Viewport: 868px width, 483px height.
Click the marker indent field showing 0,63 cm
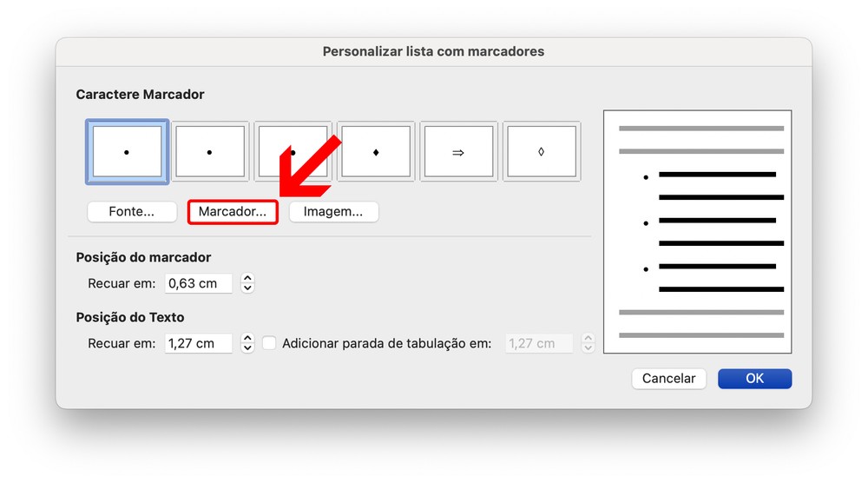tap(198, 283)
